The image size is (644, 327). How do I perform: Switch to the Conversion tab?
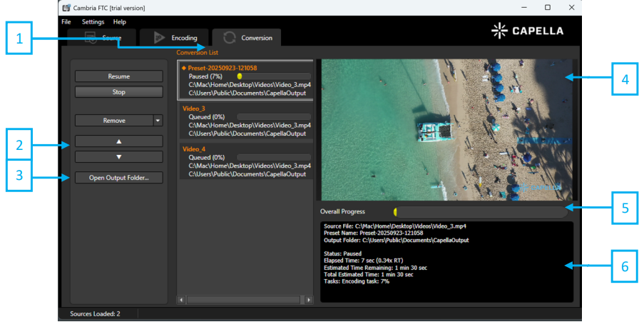click(247, 37)
